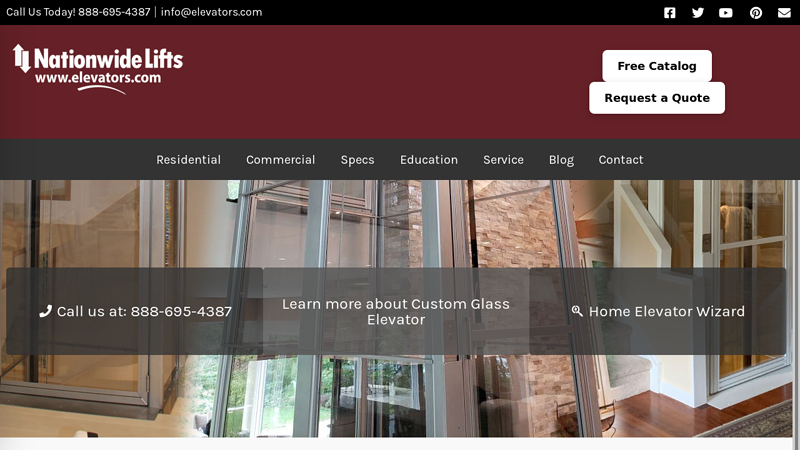Open the Pinterest icon in top bar
The image size is (800, 450).
[756, 13]
